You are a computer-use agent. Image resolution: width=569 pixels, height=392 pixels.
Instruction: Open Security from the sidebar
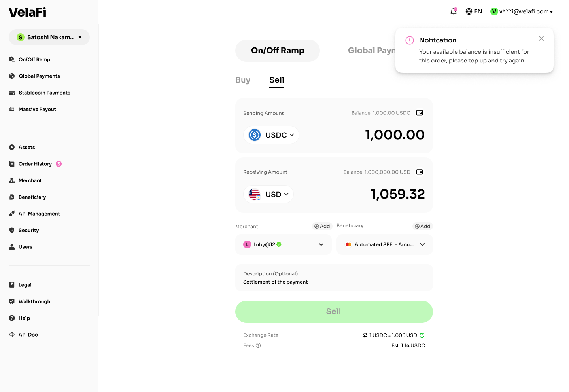(28, 230)
